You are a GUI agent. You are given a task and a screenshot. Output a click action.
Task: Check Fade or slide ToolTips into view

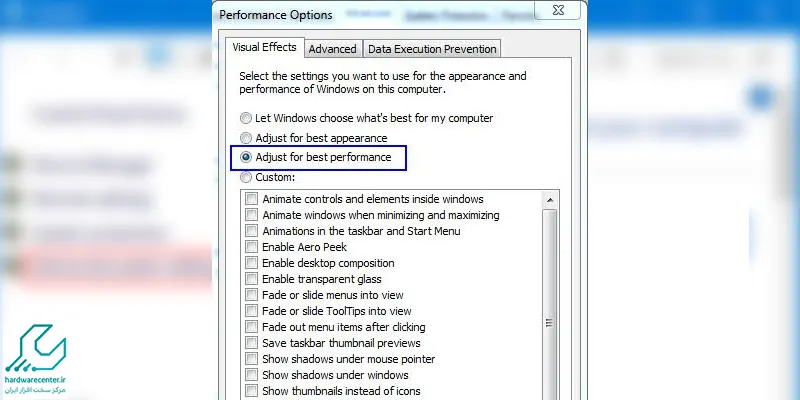(252, 311)
